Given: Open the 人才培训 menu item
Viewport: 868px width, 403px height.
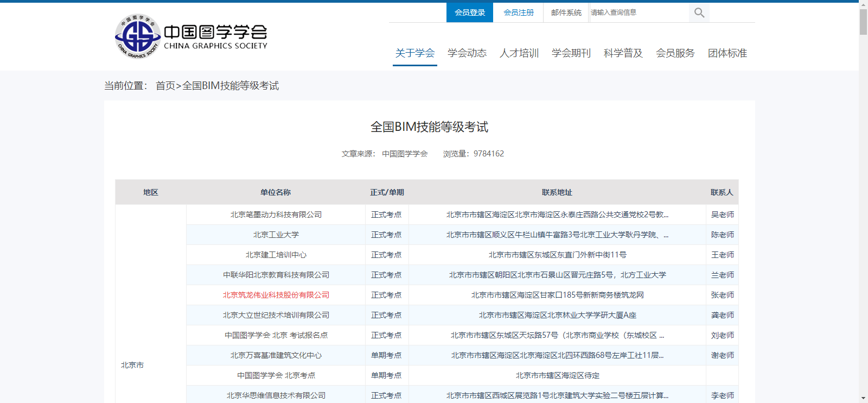Looking at the screenshot, I should click(519, 53).
